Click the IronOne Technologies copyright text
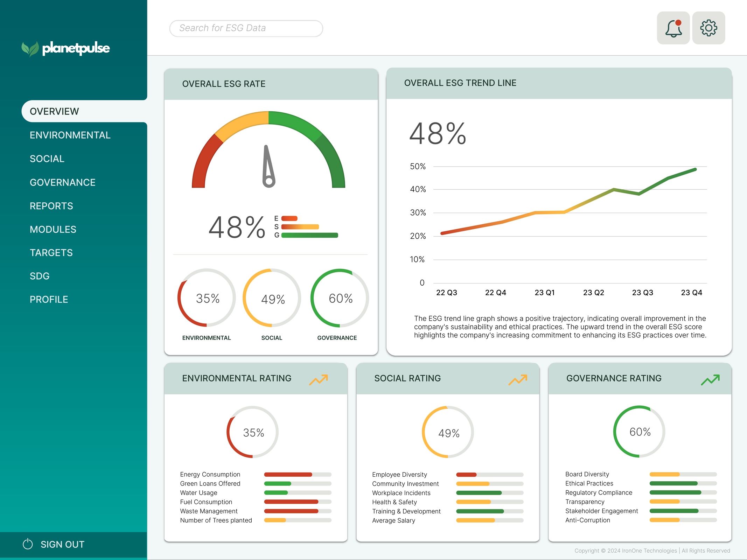Image resolution: width=747 pixels, height=560 pixels. click(652, 551)
